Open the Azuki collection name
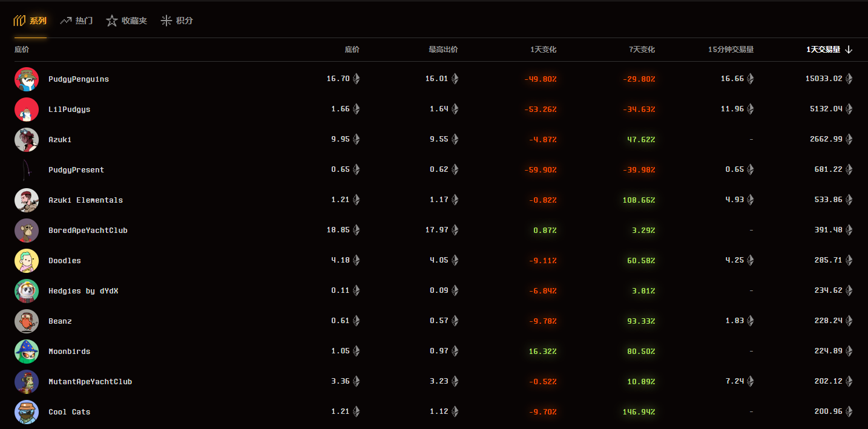The height and width of the screenshot is (429, 868). click(x=60, y=140)
